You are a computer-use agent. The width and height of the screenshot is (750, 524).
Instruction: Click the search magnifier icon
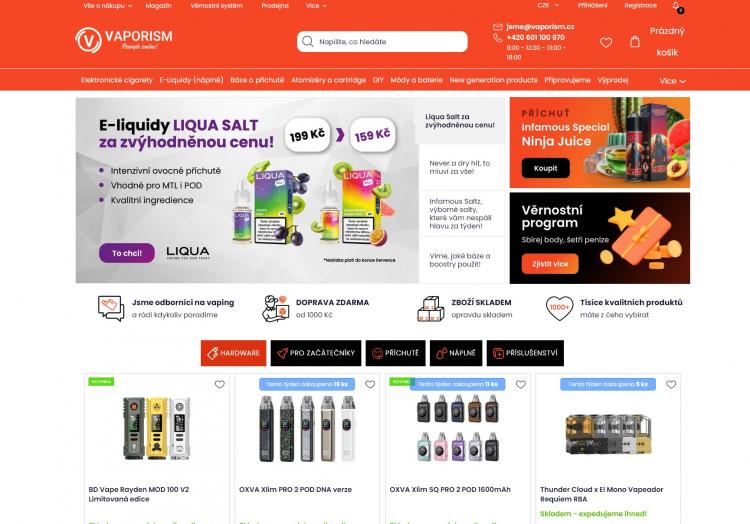coord(308,42)
